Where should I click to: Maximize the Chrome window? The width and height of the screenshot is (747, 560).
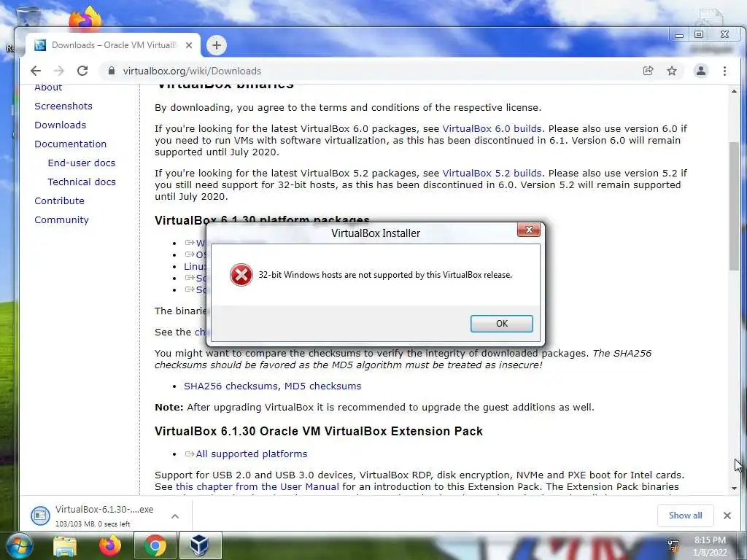(699, 34)
